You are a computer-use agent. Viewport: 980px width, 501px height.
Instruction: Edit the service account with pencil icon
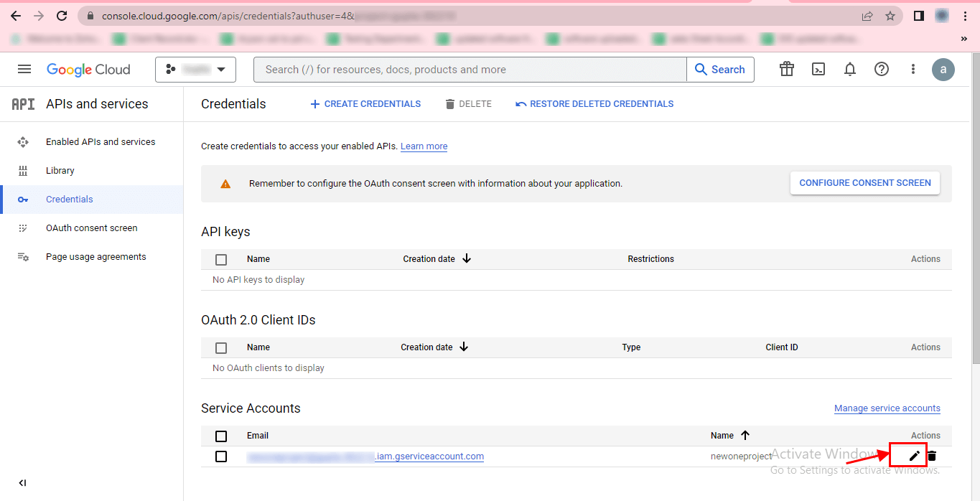[x=914, y=456]
